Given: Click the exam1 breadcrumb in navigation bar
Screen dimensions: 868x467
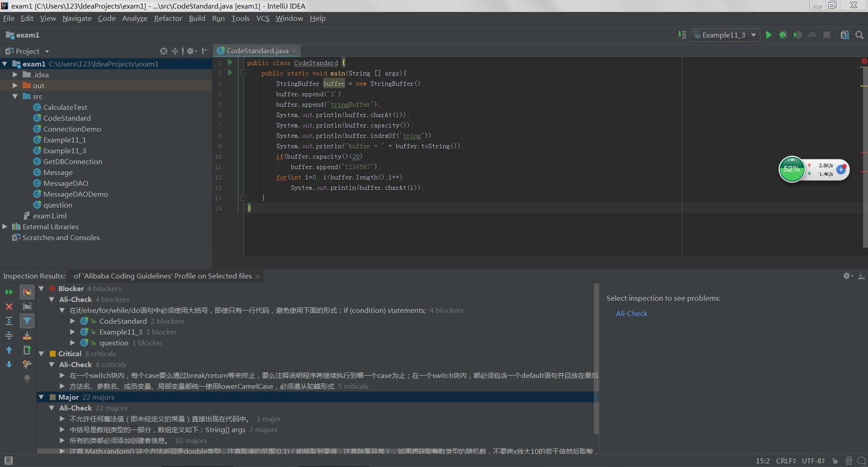Looking at the screenshot, I should (23, 35).
